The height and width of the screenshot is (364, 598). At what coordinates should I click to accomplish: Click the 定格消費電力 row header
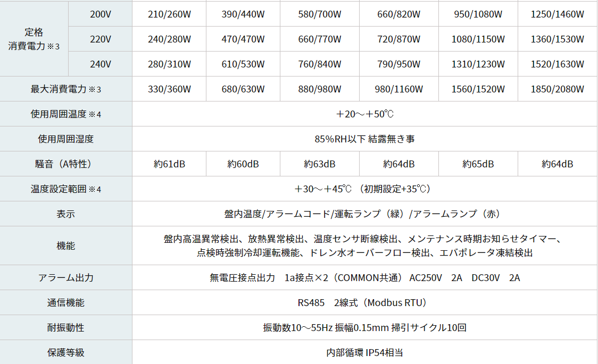[x=34, y=39]
